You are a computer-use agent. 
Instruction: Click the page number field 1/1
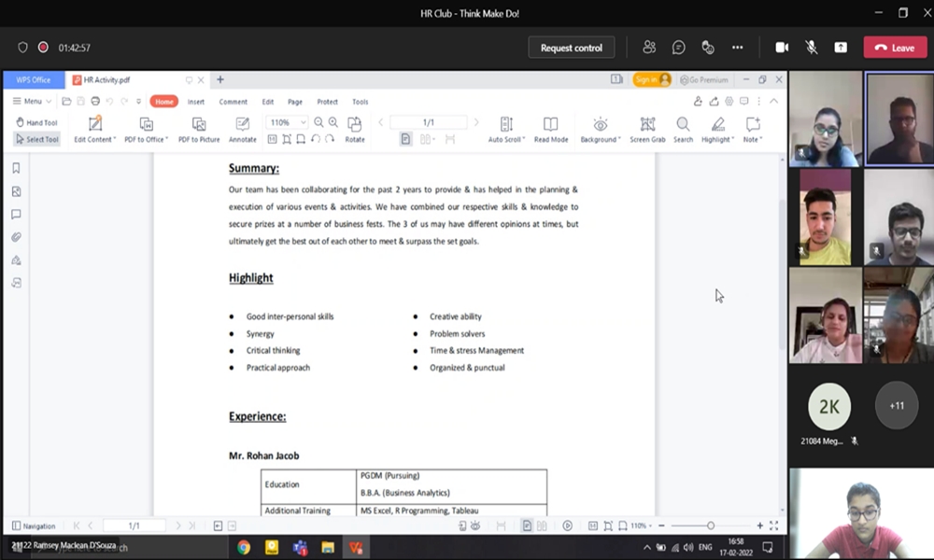tap(429, 122)
